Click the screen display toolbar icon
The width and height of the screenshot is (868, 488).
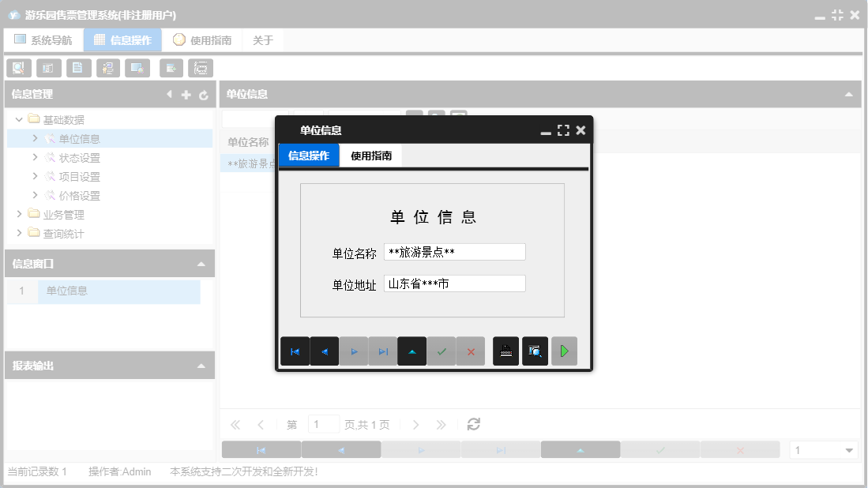click(x=137, y=68)
